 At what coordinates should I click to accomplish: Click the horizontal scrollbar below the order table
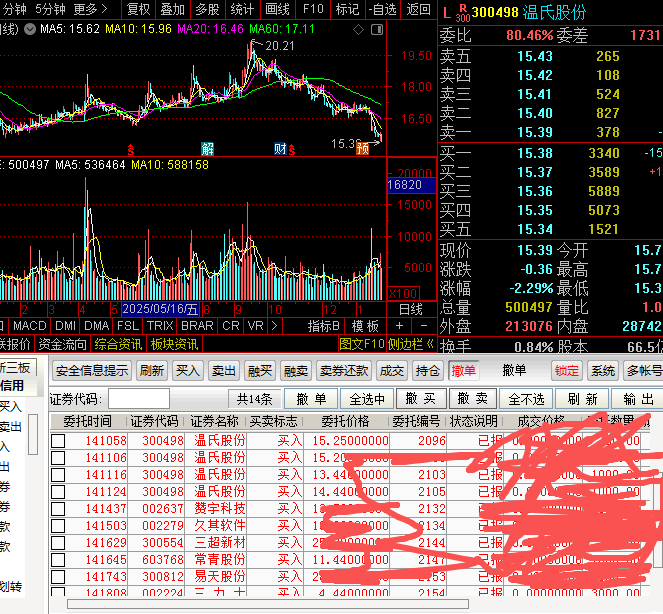point(268,603)
